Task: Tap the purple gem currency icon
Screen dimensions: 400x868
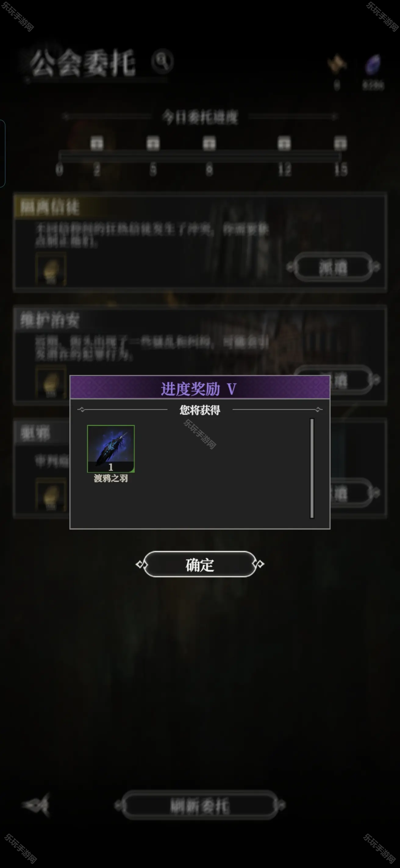Action: coord(373,64)
